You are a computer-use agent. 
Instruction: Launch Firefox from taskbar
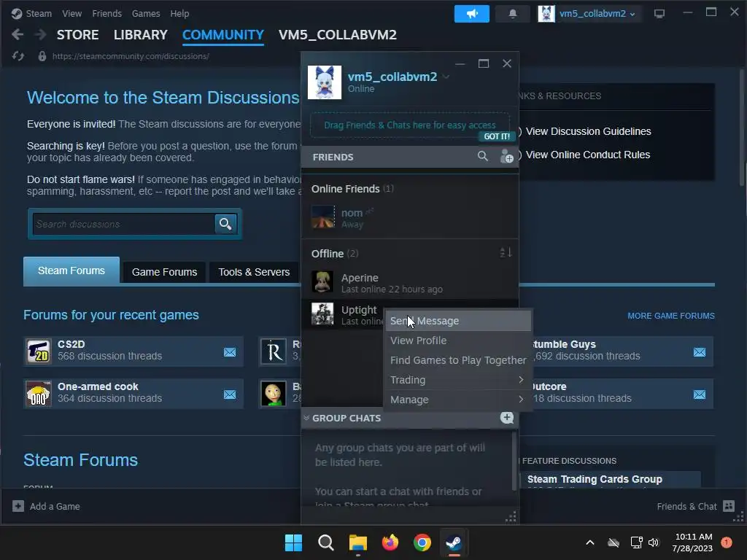(390, 542)
